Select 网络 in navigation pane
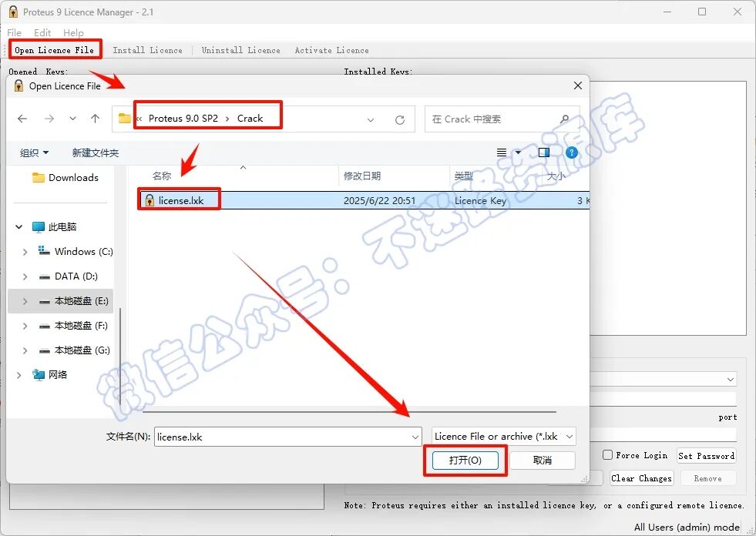 (x=49, y=374)
